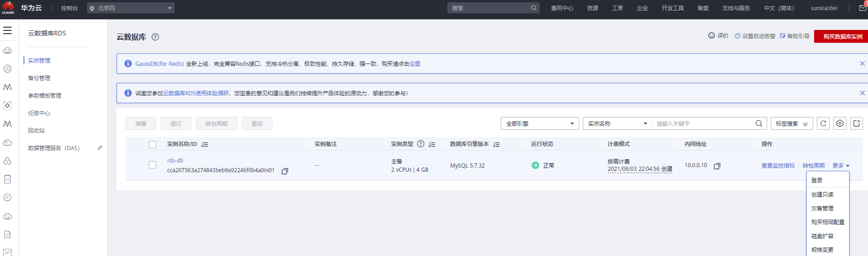Go to 任务中心 in the left navigation
Image resolution: width=868 pixels, height=256 pixels.
[x=39, y=113]
